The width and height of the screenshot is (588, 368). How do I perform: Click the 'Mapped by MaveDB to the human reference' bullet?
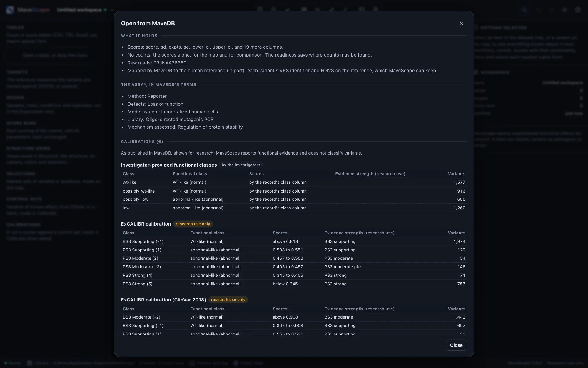click(282, 70)
